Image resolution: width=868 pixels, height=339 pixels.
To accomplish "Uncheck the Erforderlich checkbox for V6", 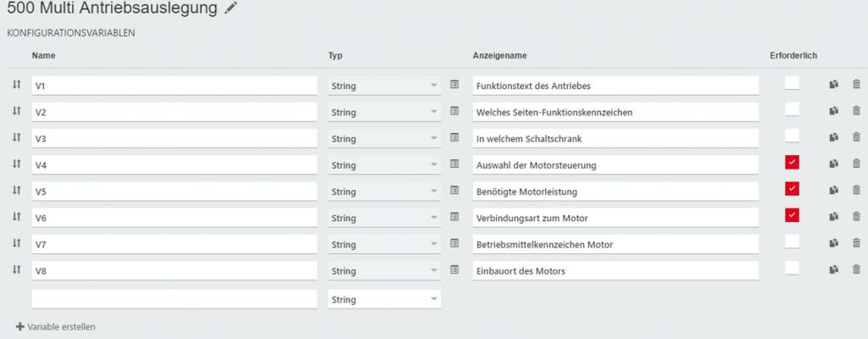I will click(792, 215).
